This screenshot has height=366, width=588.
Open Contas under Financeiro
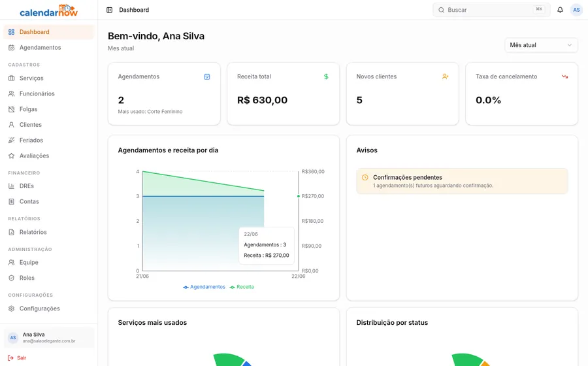[49, 201]
